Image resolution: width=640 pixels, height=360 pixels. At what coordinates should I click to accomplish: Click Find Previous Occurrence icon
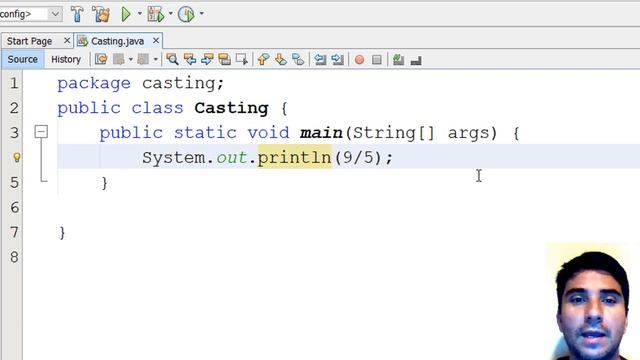click(x=190, y=60)
